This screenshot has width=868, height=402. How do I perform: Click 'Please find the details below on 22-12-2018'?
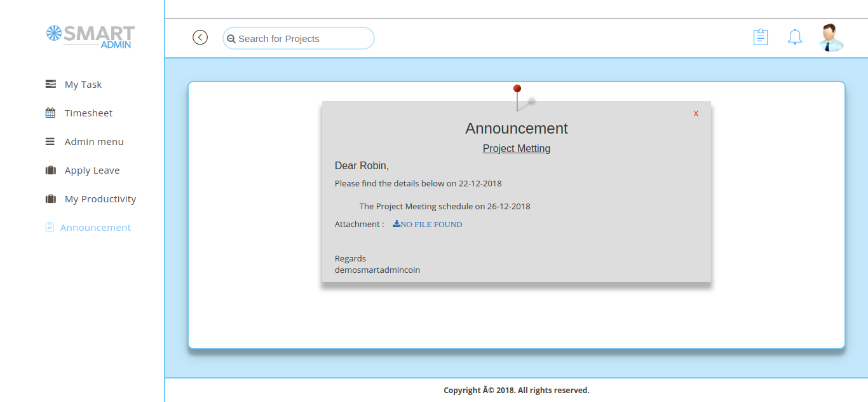pyautogui.click(x=418, y=183)
